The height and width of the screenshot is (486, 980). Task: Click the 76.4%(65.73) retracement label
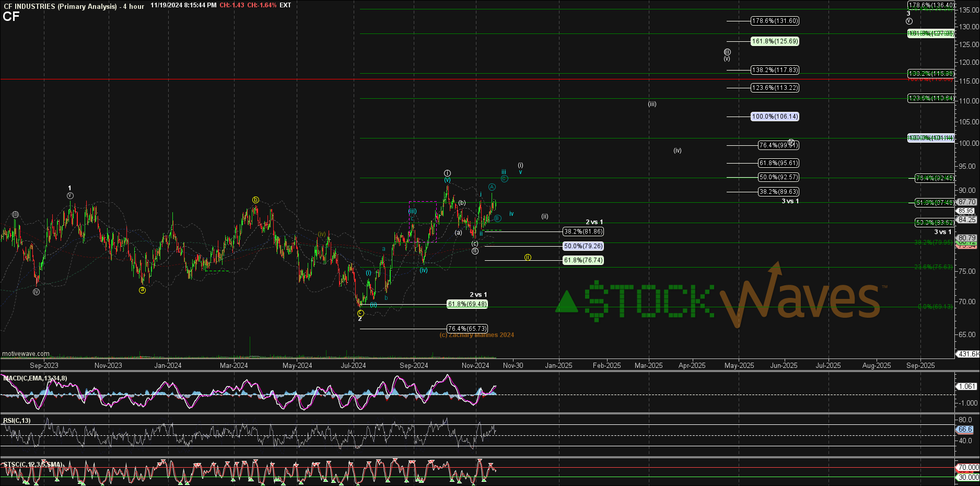tap(467, 329)
